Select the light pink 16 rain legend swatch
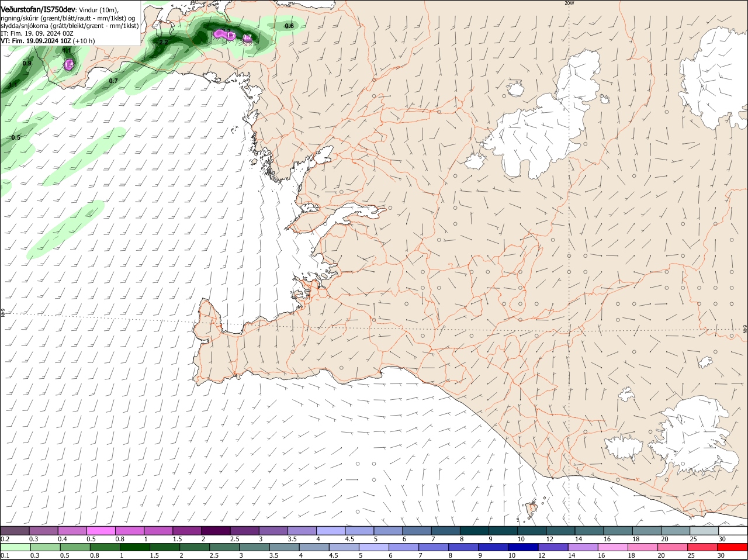The height and width of the screenshot is (560, 748). click(613, 548)
